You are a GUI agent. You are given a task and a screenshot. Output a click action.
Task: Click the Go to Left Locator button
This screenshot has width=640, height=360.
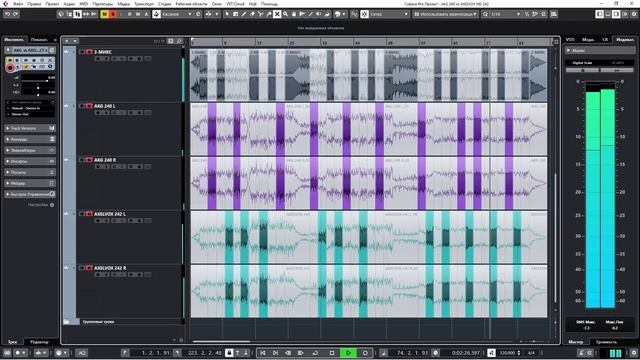click(x=263, y=353)
